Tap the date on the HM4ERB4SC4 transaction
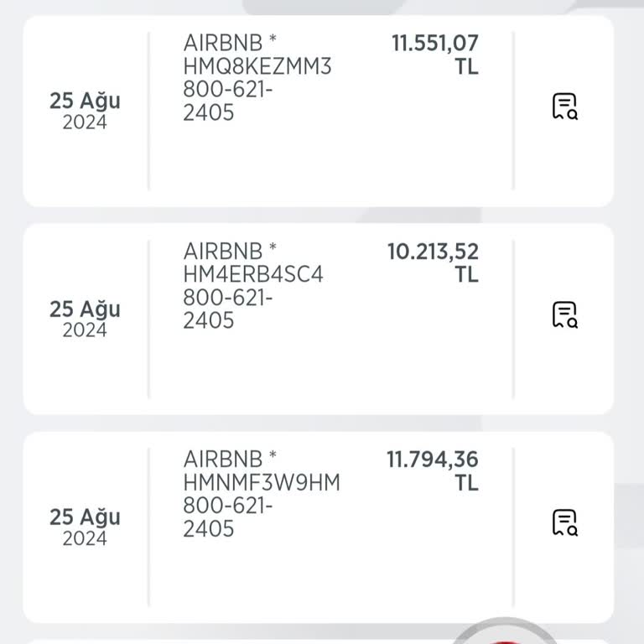Image resolution: width=644 pixels, height=644 pixels. [x=85, y=319]
